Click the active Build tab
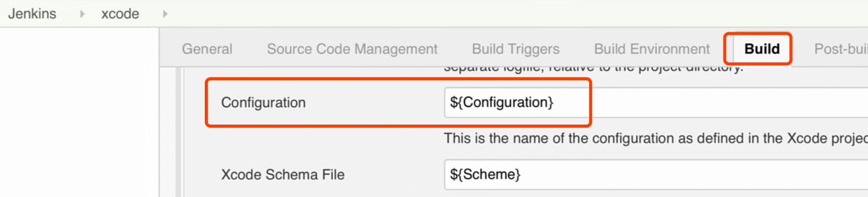The image size is (868, 197). tap(761, 49)
